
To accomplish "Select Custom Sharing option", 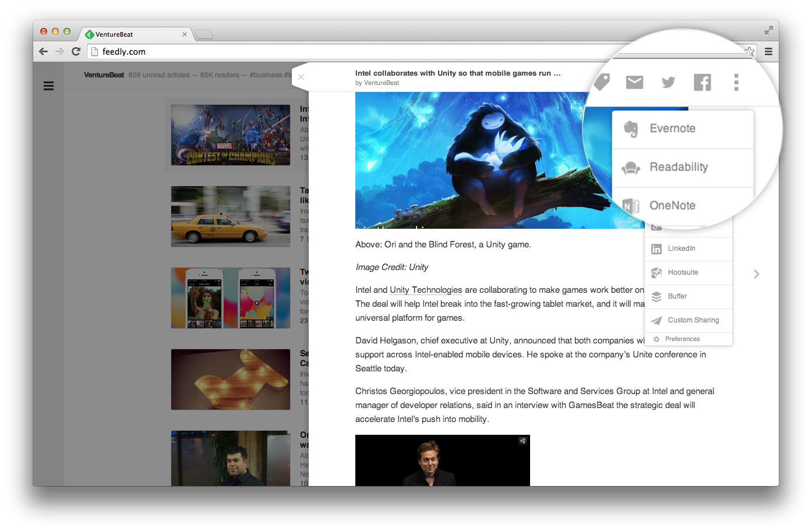I will tap(693, 320).
